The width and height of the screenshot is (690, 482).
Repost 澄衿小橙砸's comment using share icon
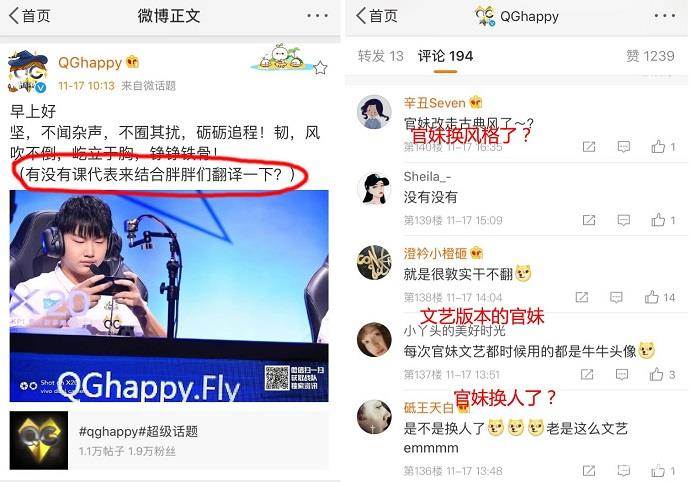(582, 298)
